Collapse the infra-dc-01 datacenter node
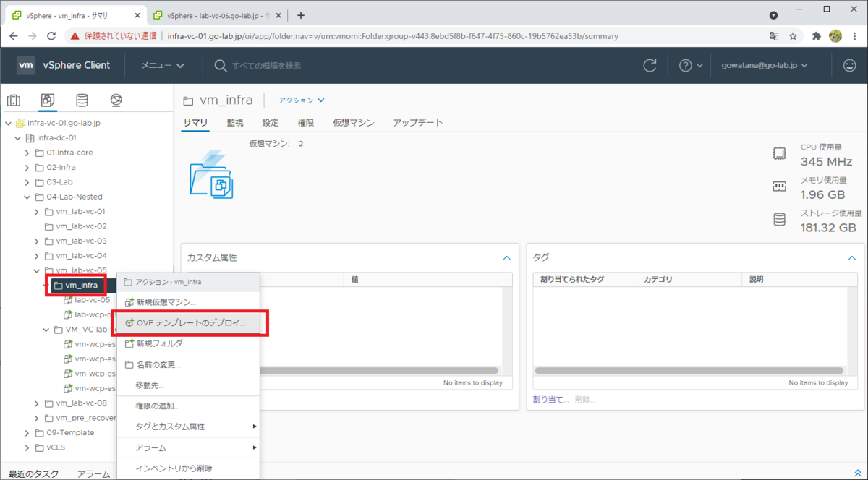 (x=18, y=137)
